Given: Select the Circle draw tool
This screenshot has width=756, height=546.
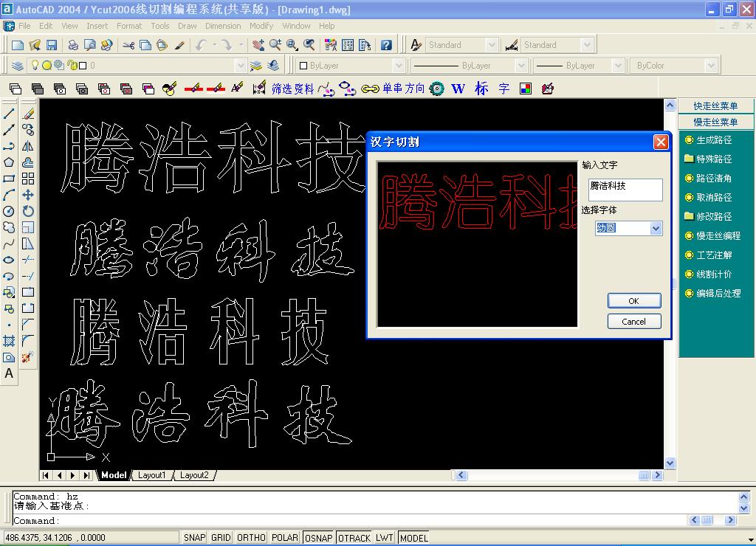Looking at the screenshot, I should (9, 211).
